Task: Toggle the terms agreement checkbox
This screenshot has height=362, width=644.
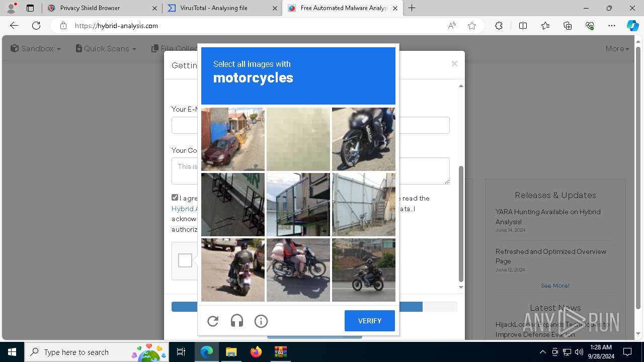Action: point(175,198)
